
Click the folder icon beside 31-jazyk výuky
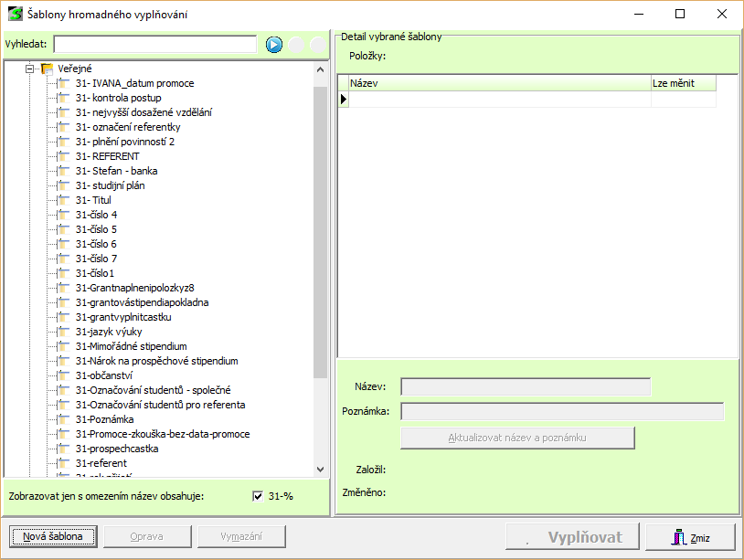pos(63,332)
